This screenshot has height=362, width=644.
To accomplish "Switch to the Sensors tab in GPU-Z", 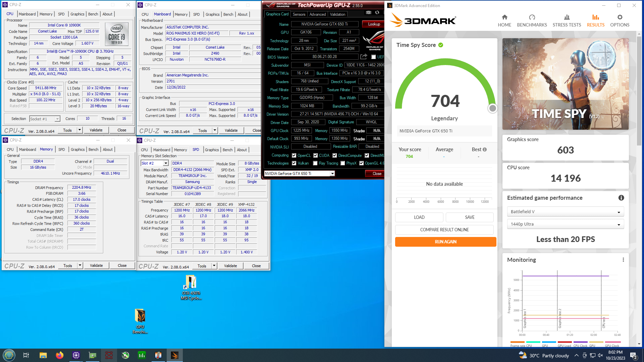I will coord(299,14).
